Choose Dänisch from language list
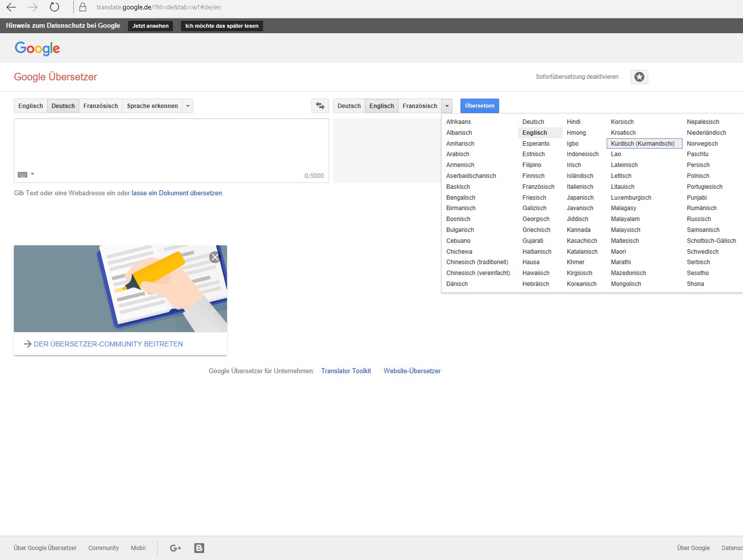743x560 pixels. pyautogui.click(x=457, y=284)
